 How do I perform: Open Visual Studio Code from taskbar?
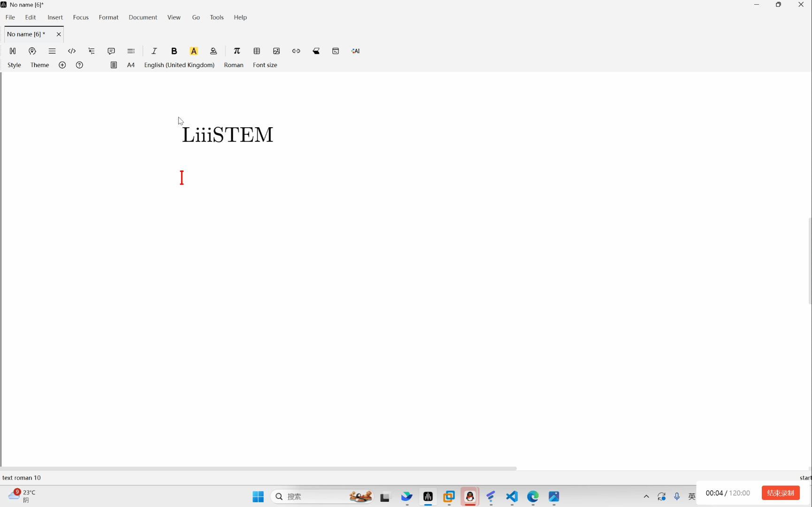(512, 497)
